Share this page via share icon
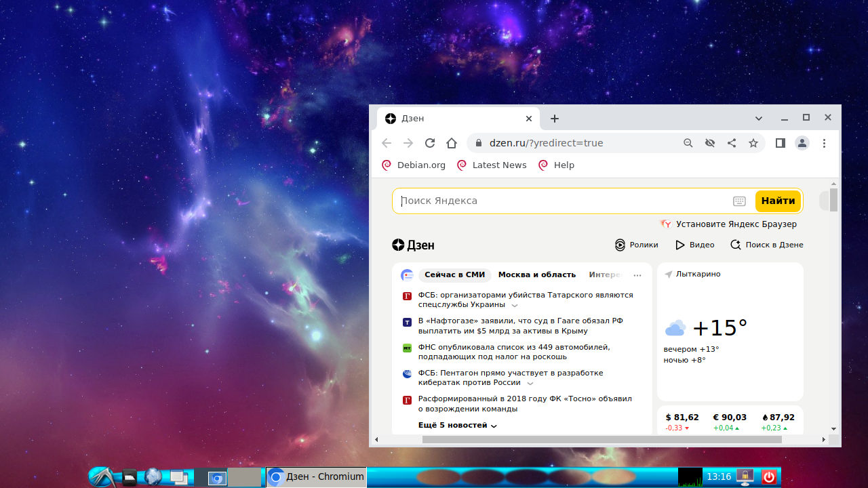This screenshot has height=488, width=868. tap(732, 143)
